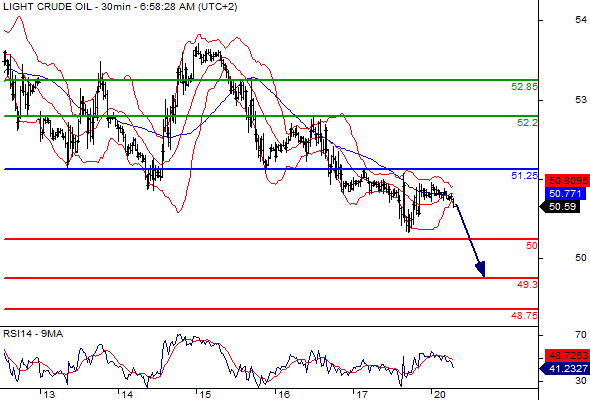
Task: Click the date 13 marker on time axis
Action: point(49,395)
